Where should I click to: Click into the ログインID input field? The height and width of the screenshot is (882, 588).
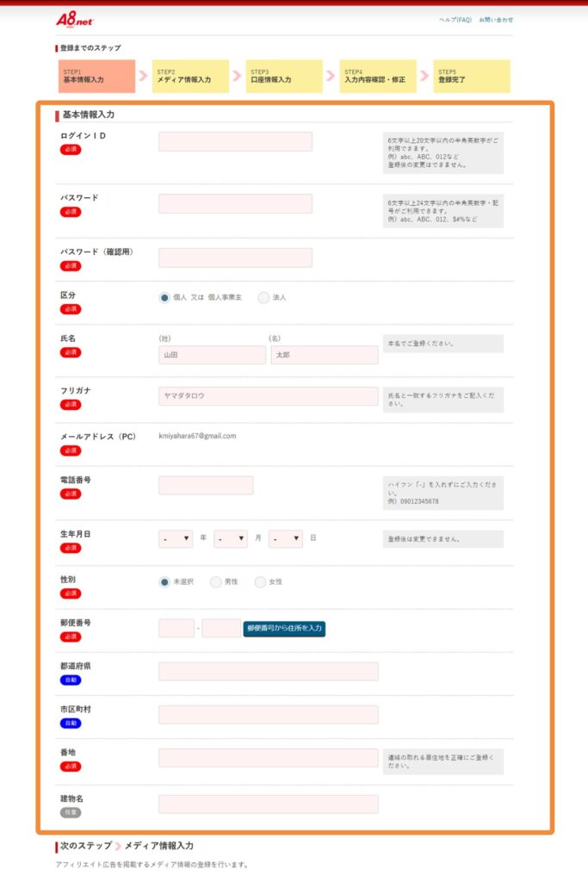235,141
